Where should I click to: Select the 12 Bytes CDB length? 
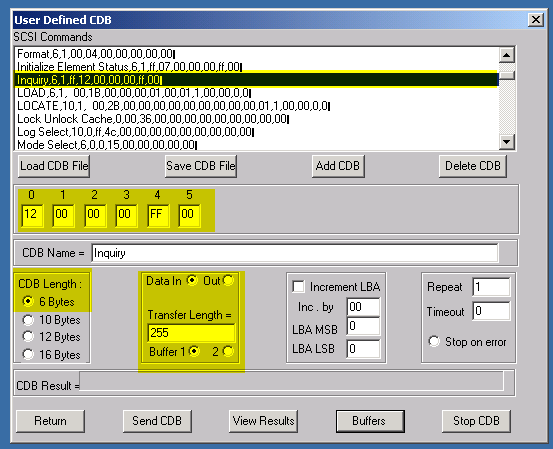pos(28,336)
